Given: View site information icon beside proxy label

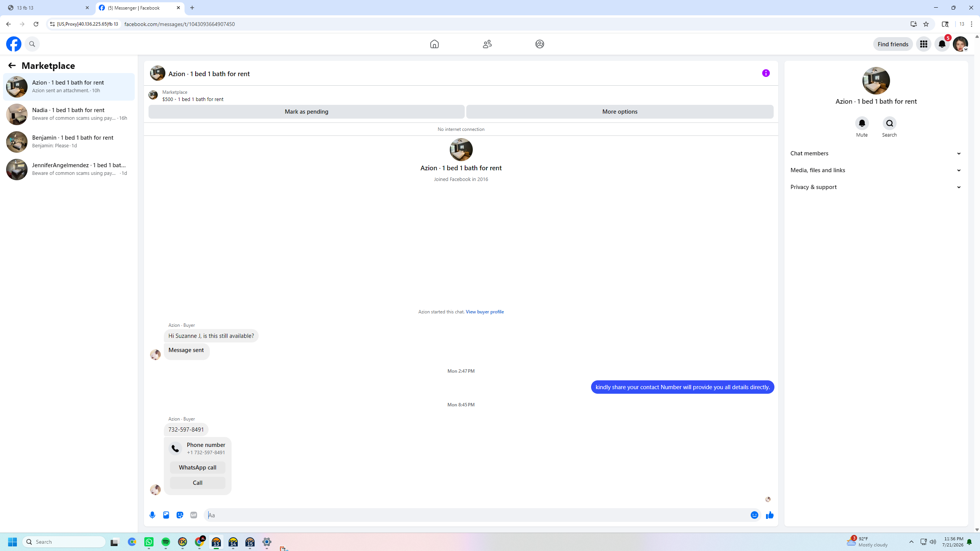Looking at the screenshot, I should 52,24.
